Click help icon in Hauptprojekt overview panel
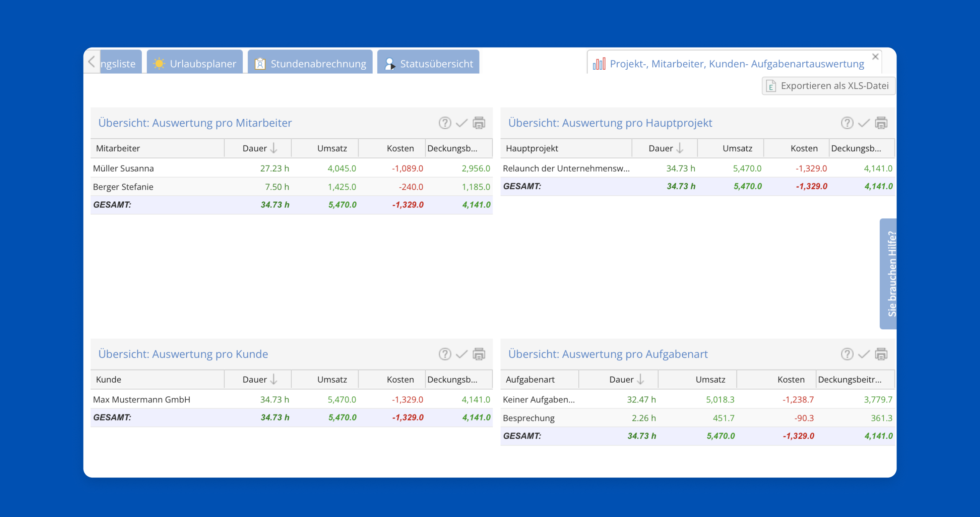980x517 pixels. (847, 123)
